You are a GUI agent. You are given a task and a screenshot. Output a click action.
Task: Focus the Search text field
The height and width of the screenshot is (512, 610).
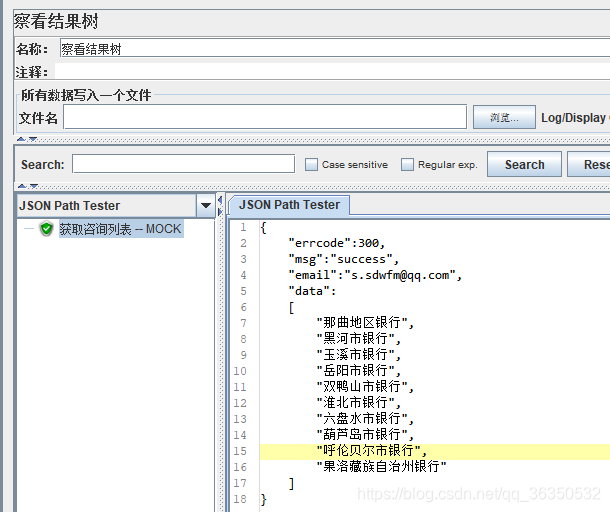[x=183, y=164]
